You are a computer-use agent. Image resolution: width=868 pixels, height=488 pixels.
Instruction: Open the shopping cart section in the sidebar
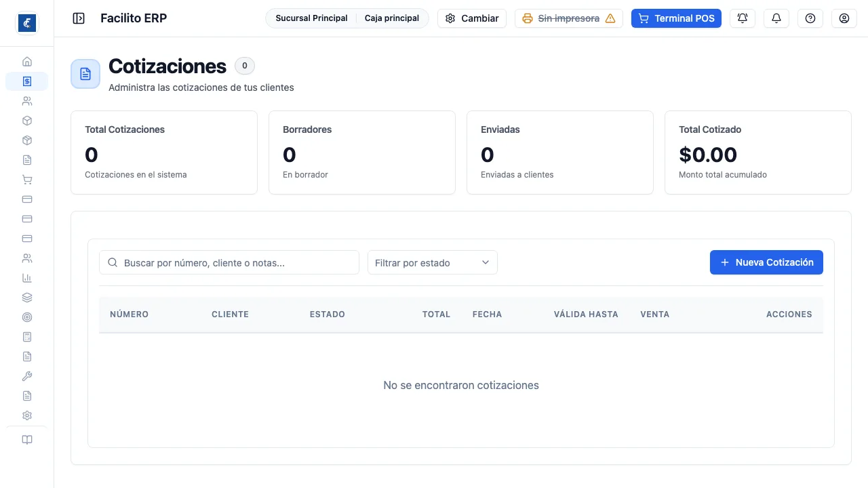tap(27, 180)
